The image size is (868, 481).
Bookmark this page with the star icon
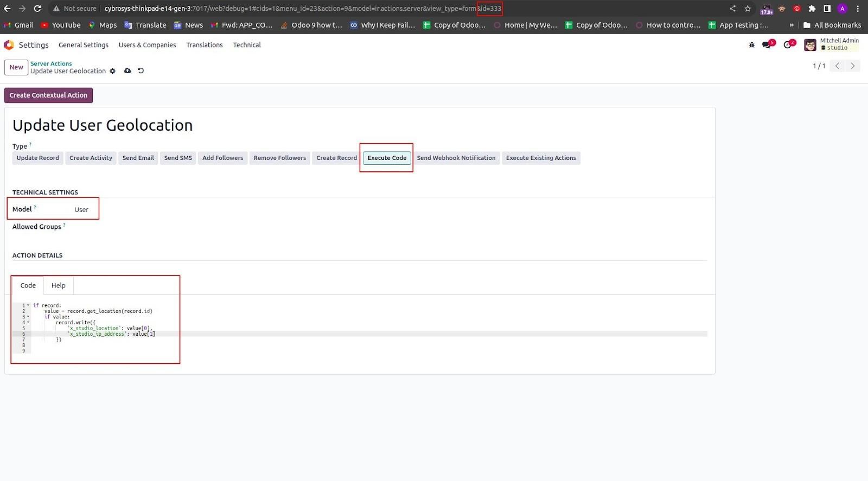(748, 9)
